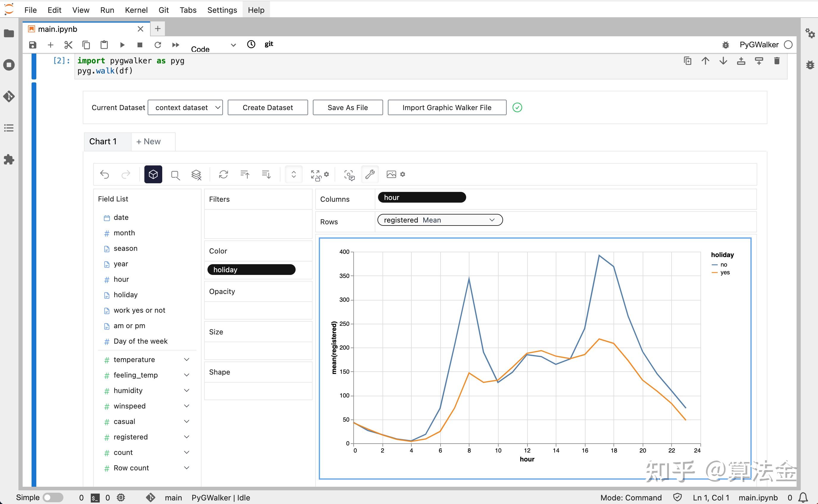Image resolution: width=818 pixels, height=504 pixels.
Task: Click the transpose refresh icon
Action: tap(223, 174)
